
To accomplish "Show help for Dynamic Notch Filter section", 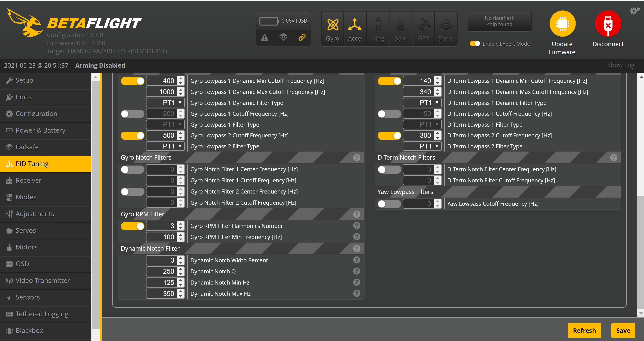I will 357,249.
